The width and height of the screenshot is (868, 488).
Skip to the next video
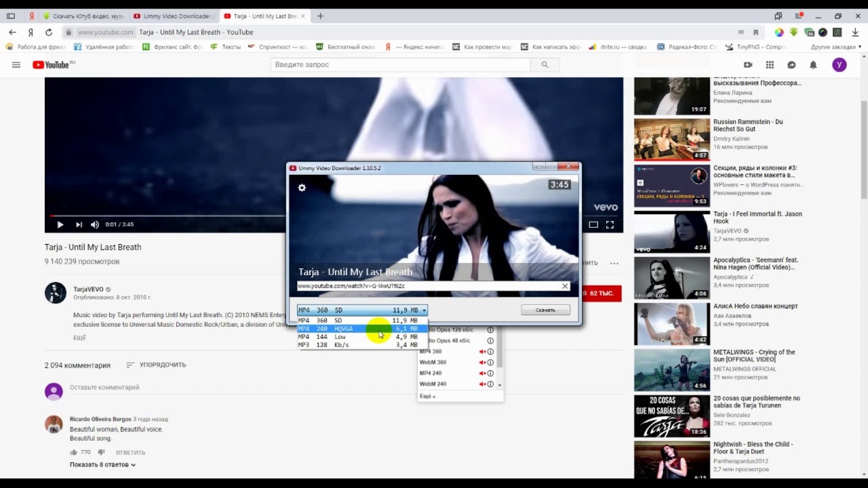point(79,224)
